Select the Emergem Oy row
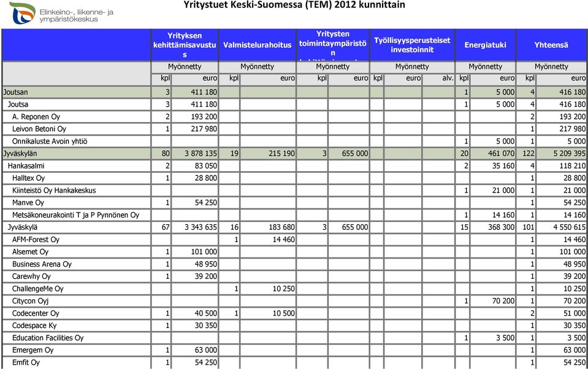588x369 pixels. point(294,350)
